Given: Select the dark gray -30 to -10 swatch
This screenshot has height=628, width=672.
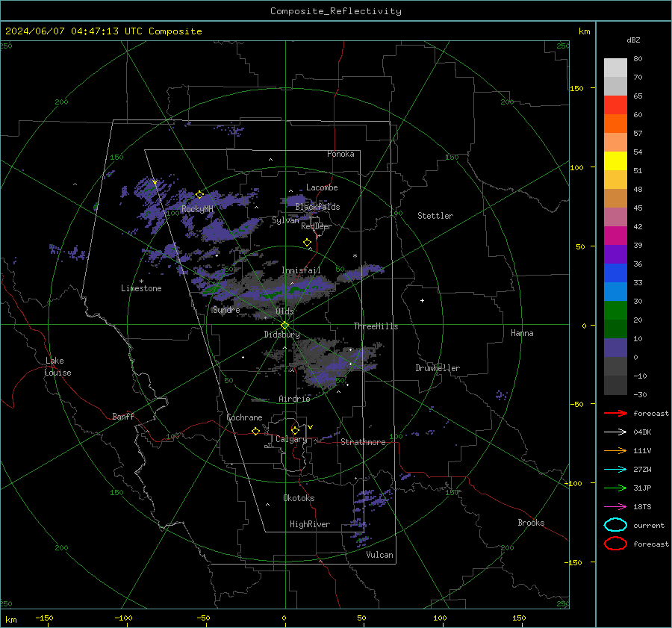Looking at the screenshot, I should click(x=615, y=385).
